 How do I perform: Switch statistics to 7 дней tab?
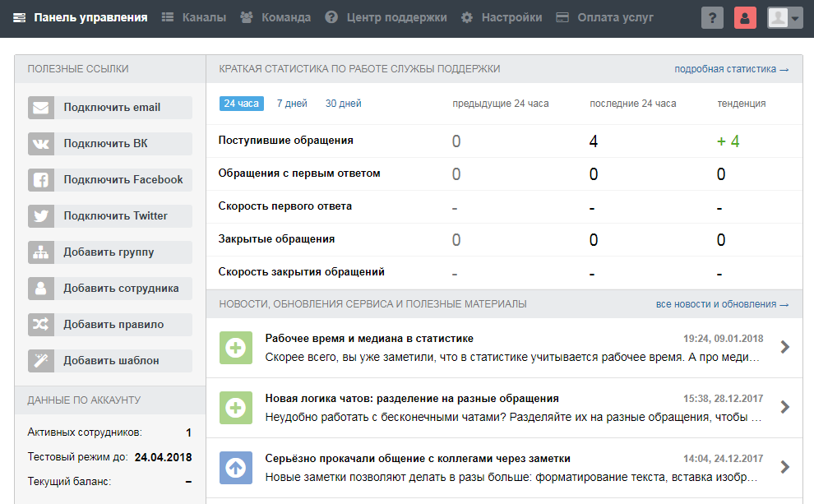coord(291,104)
